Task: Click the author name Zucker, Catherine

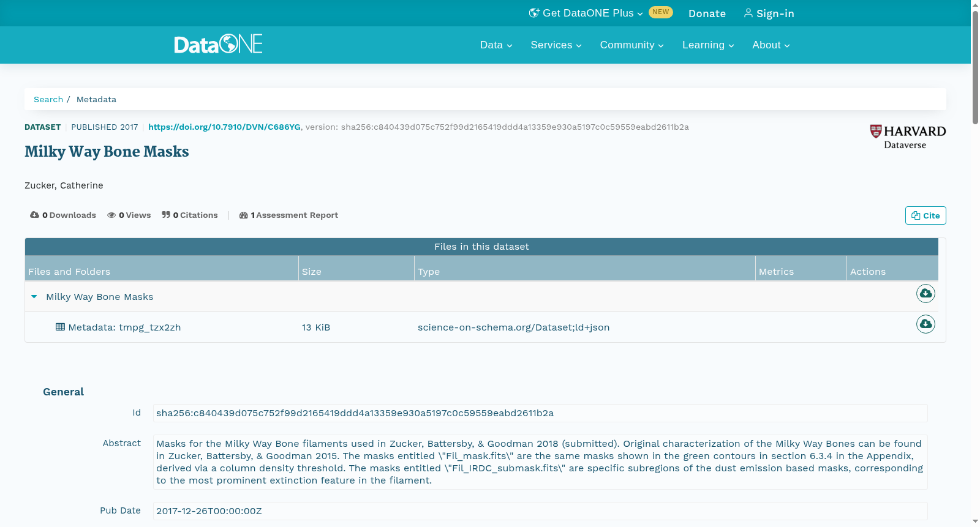Action: point(64,185)
